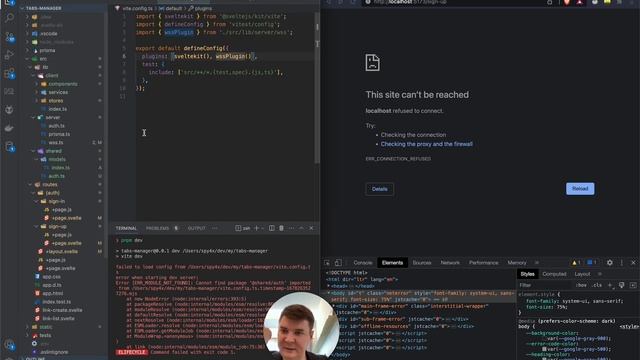Open the Performance tab in DevTools
The height and width of the screenshot is (360, 640).
coord(483,263)
